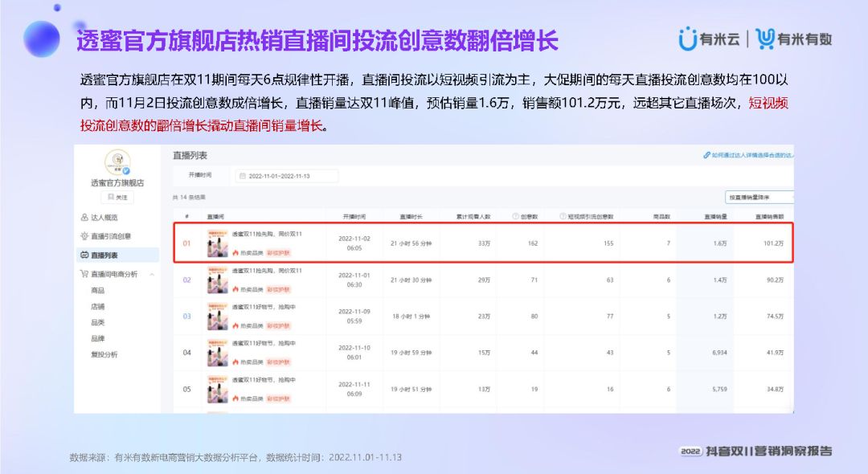Click the lightbulb icon beside 直播引流创意
This screenshot has height=474, width=868.
coord(84,236)
